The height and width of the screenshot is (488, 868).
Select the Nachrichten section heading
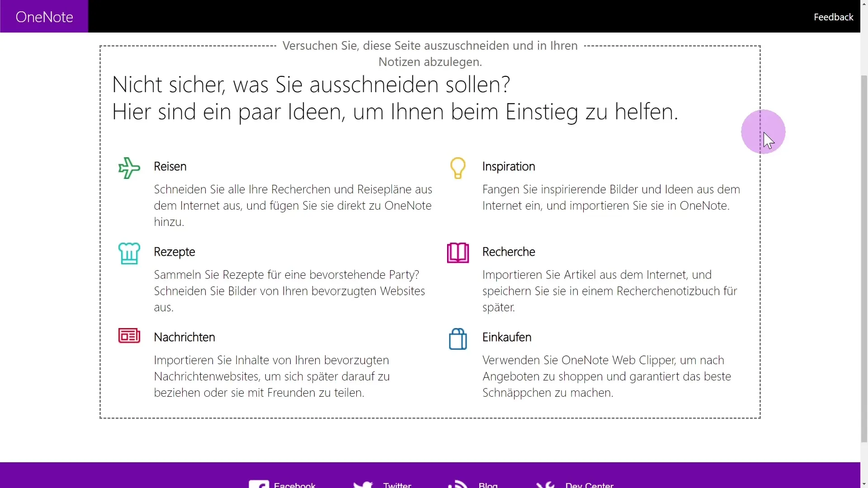coord(184,337)
